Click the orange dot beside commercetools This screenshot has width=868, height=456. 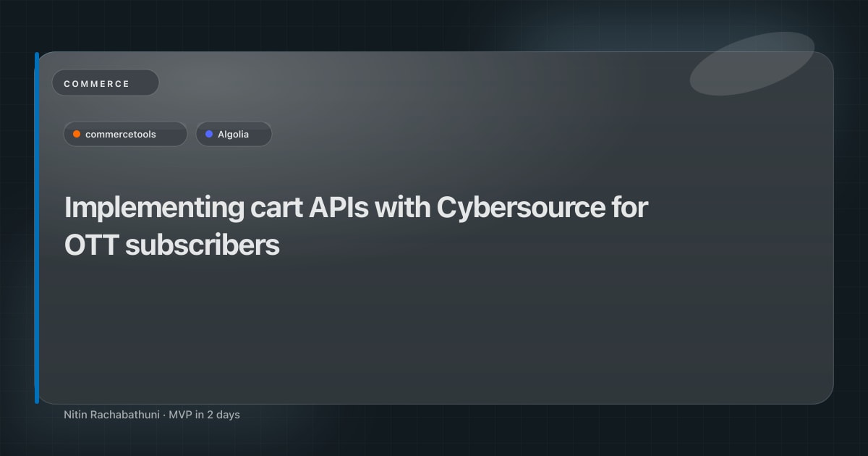pyautogui.click(x=77, y=134)
